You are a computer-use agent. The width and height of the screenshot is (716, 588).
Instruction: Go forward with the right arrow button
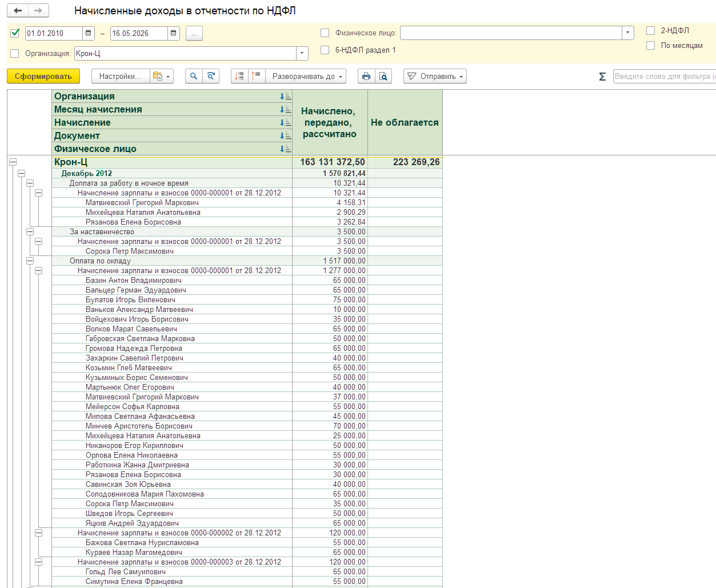tap(38, 10)
